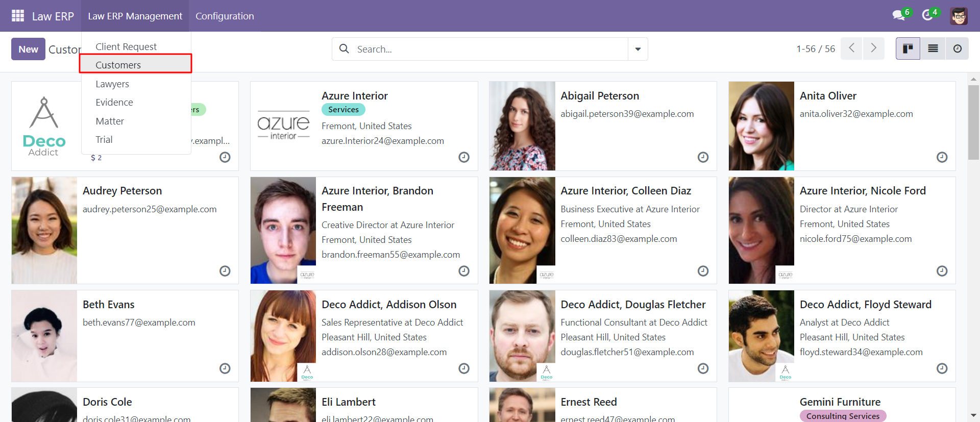The width and height of the screenshot is (980, 422).
Task: Open activity clock on Nicole Ford card
Action: coord(942,271)
